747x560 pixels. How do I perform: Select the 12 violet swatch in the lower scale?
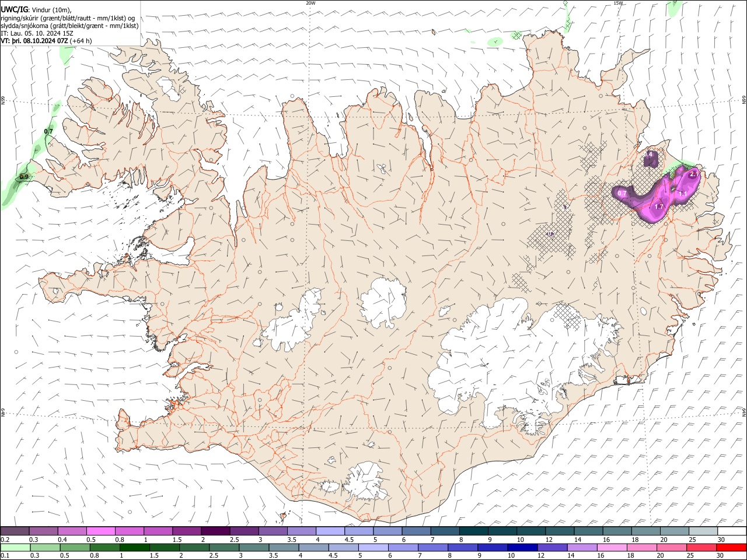[552, 547]
